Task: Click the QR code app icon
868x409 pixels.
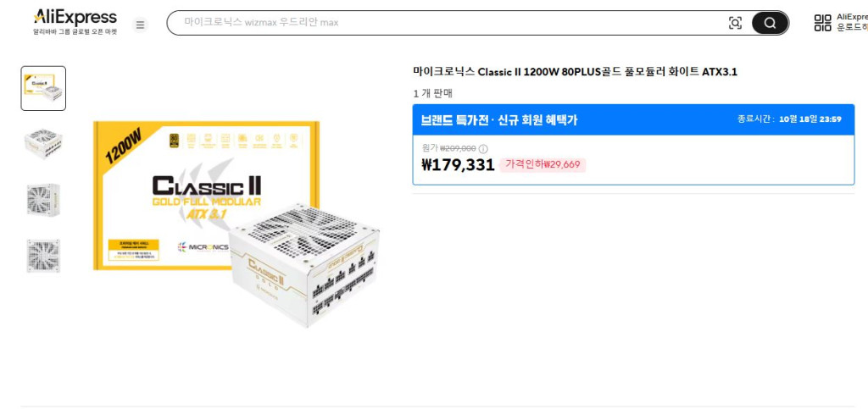Action: (822, 23)
